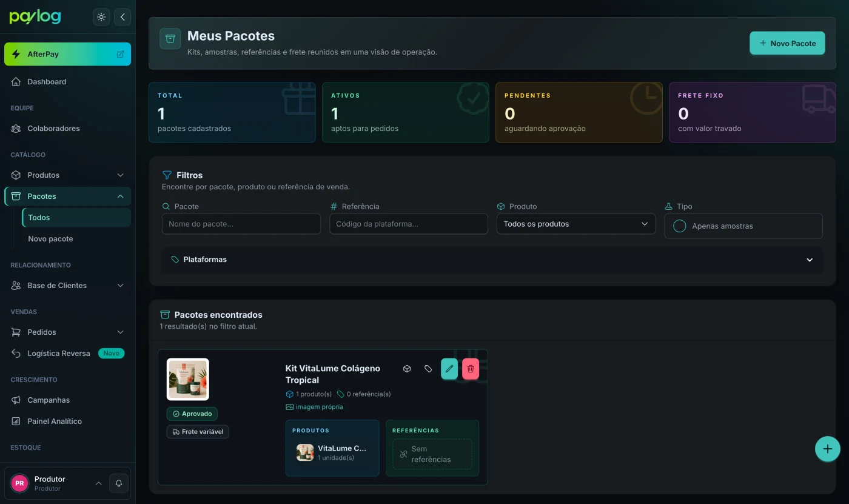Viewport: 849px width, 504px height.
Task: Go to Dashboard in the sidebar
Action: (x=67, y=82)
